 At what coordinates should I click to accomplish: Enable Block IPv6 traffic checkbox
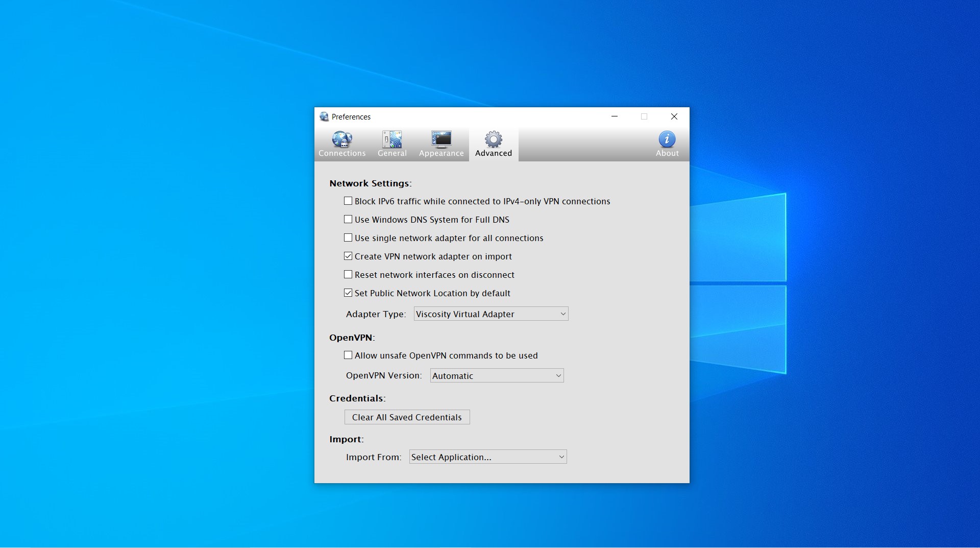348,201
